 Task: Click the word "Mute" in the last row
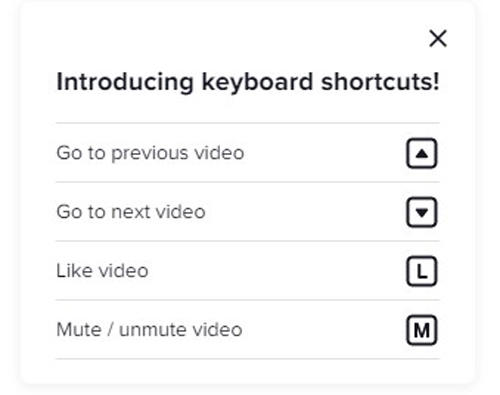79,330
